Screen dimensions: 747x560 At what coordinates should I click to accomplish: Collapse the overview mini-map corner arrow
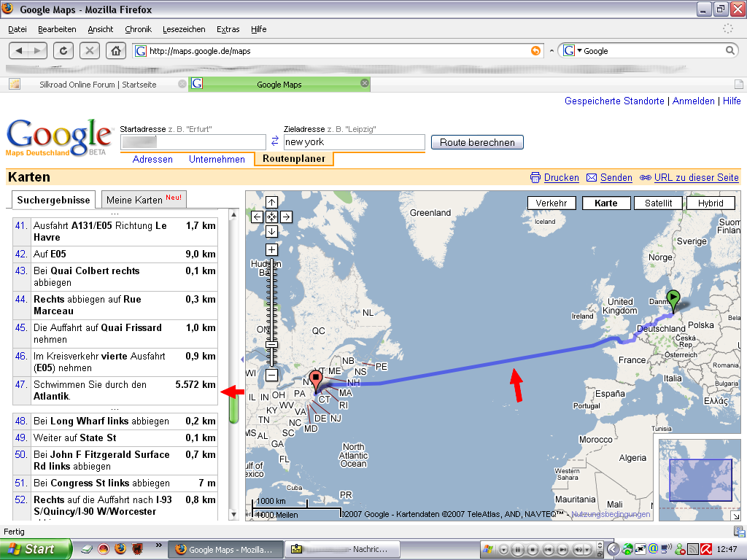point(736,516)
